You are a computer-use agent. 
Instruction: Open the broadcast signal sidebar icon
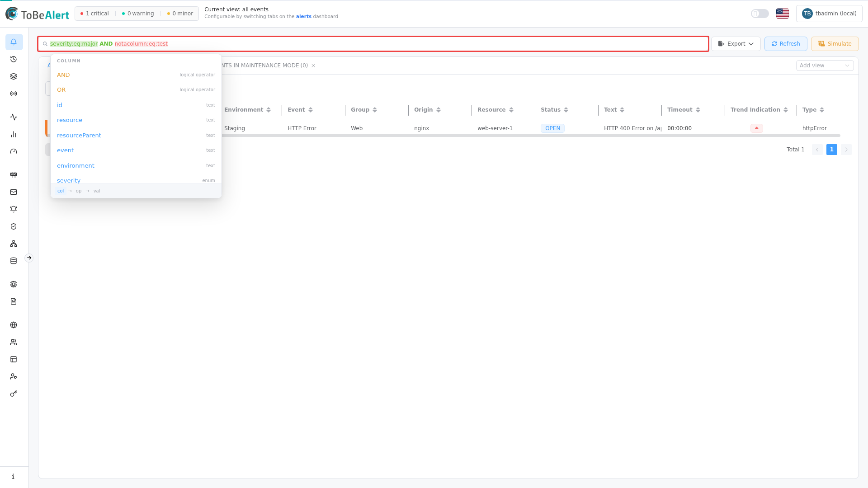[14, 94]
